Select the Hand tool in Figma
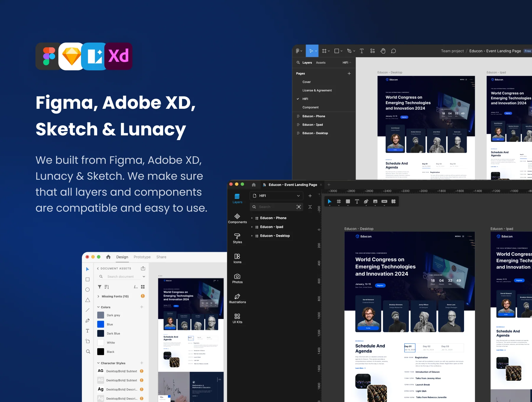The height and width of the screenshot is (402, 532). [x=383, y=51]
